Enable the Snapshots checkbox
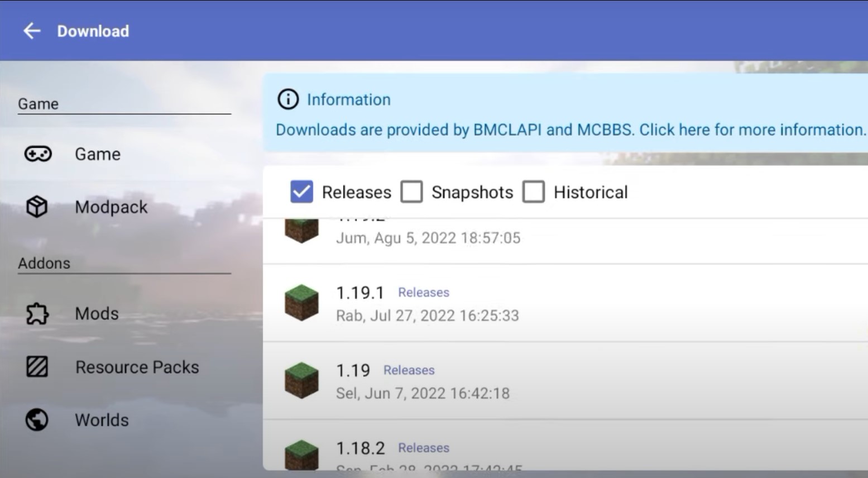Screen dimensions: 868x478 [x=412, y=192]
